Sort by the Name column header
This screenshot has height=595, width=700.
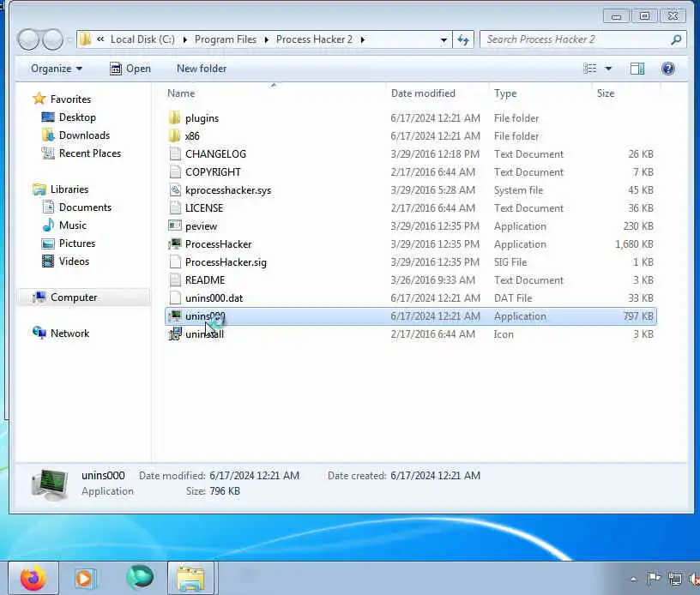click(181, 93)
